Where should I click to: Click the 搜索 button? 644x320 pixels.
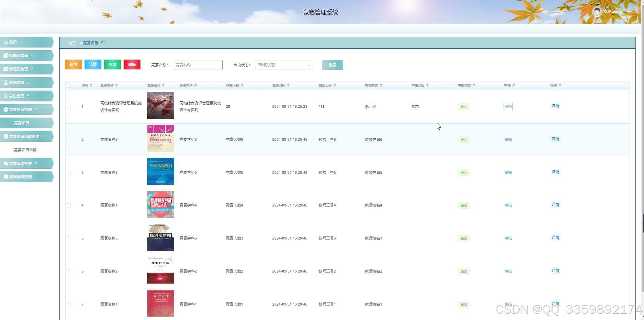pyautogui.click(x=332, y=65)
